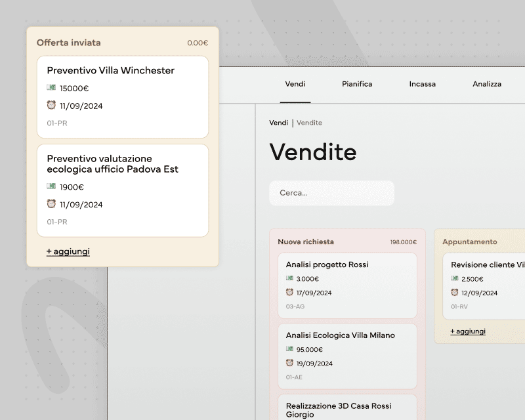Click money icon on Preventivo Villa Winchester card
Viewport: 525px width, 420px height.
pos(51,87)
